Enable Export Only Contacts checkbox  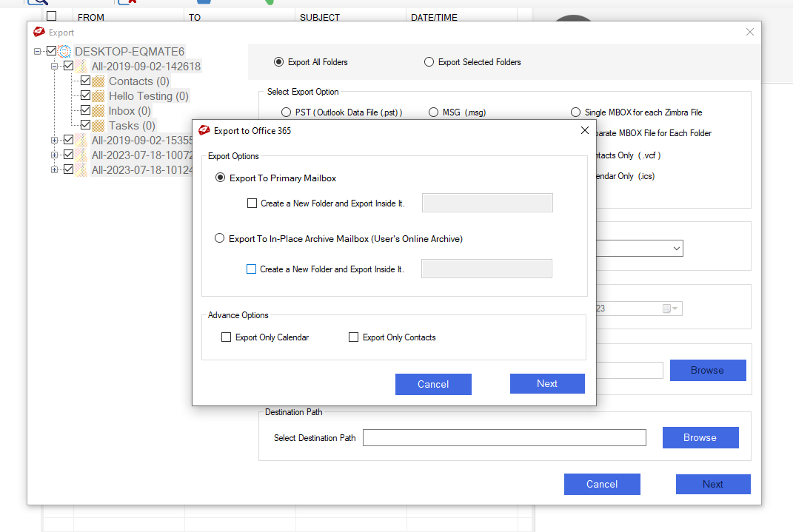tap(353, 337)
